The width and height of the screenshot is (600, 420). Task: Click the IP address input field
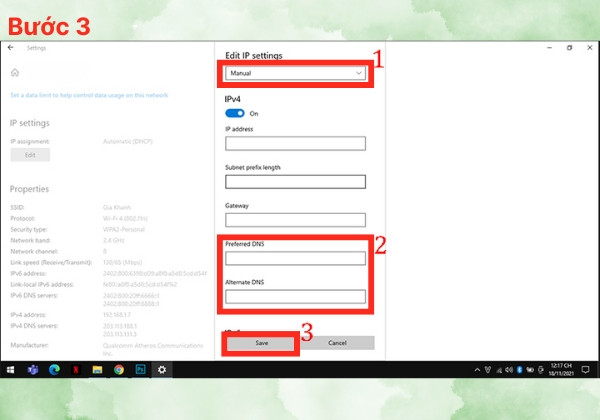pos(295,143)
